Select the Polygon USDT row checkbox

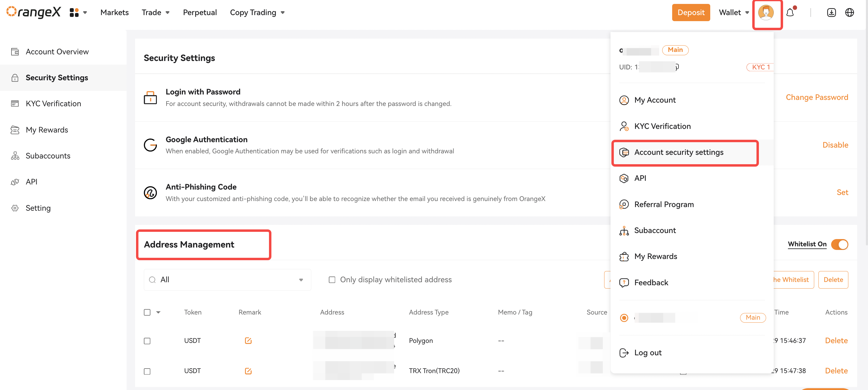(147, 341)
